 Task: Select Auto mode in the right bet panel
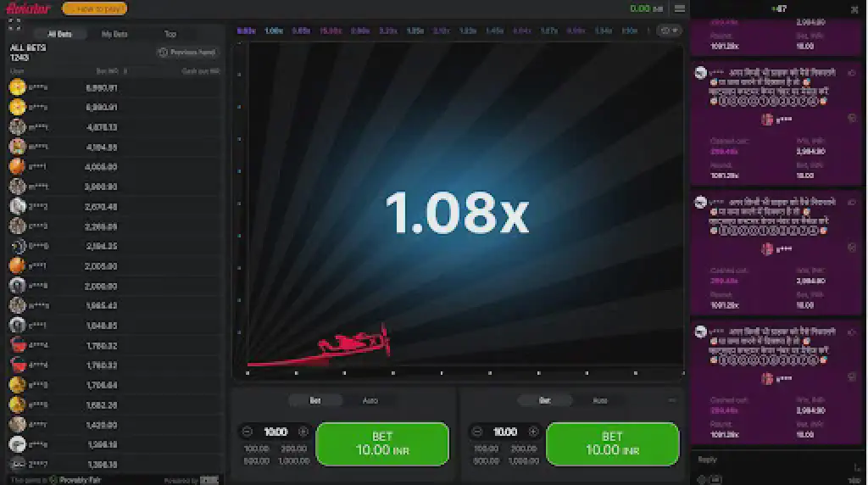click(600, 400)
